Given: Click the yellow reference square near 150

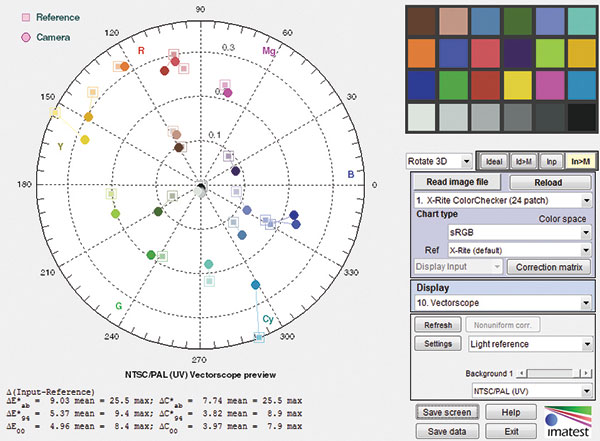Looking at the screenshot, I should pyautogui.click(x=55, y=113).
